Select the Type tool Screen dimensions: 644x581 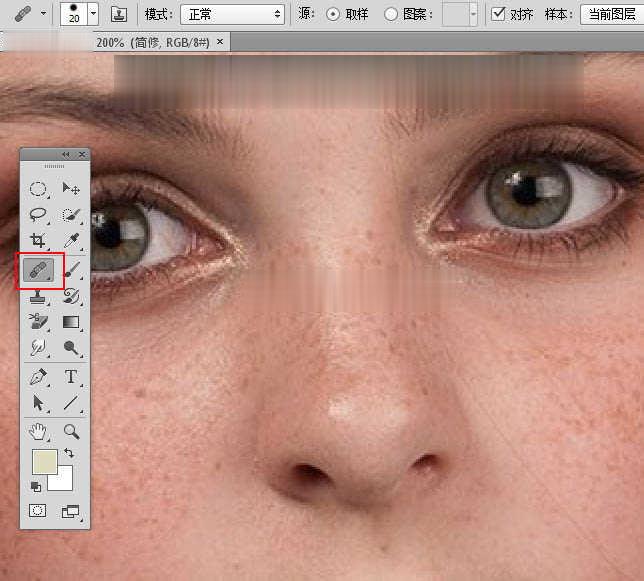(x=71, y=377)
